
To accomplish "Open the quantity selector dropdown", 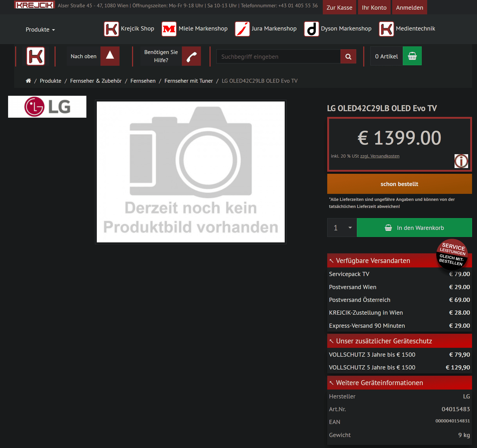I will 342,228.
